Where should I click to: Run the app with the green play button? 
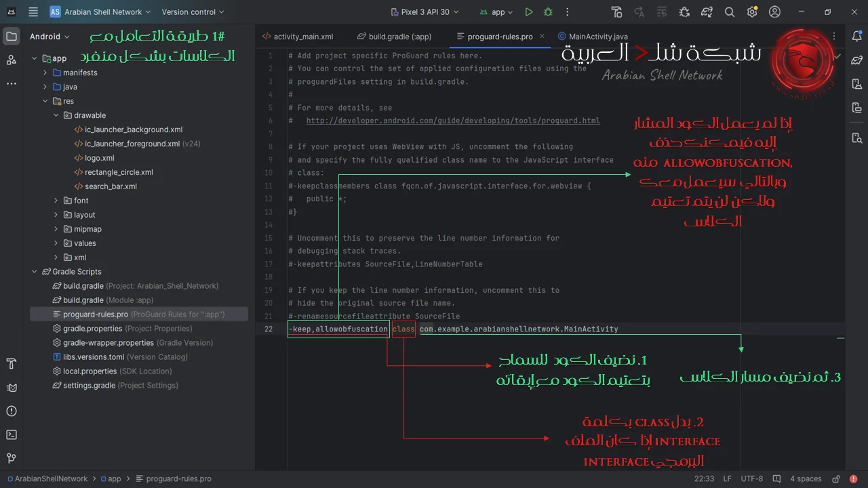[x=529, y=12]
